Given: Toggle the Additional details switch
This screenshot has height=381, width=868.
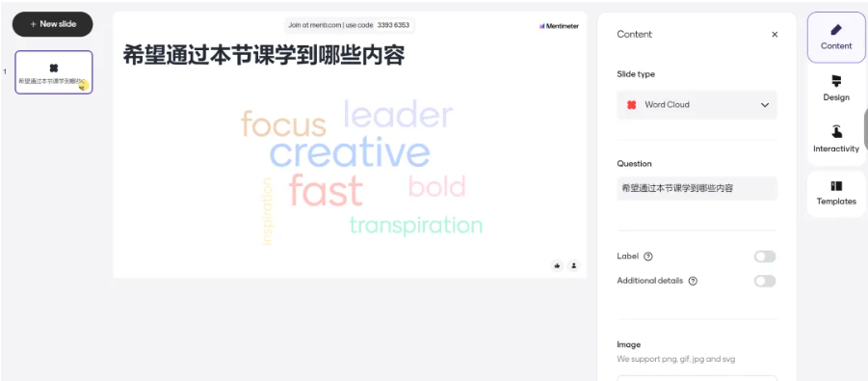Looking at the screenshot, I should [765, 282].
